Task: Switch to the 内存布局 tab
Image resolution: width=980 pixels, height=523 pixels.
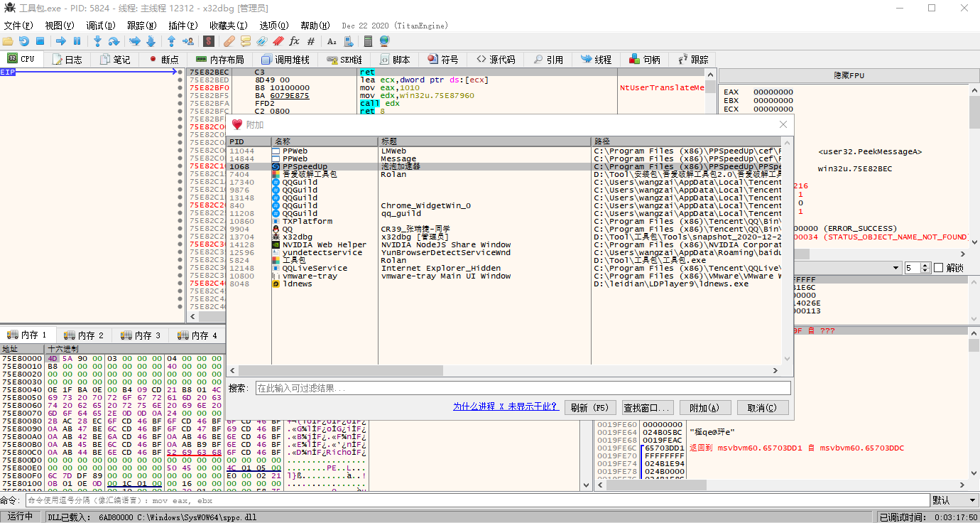Action: coord(219,60)
